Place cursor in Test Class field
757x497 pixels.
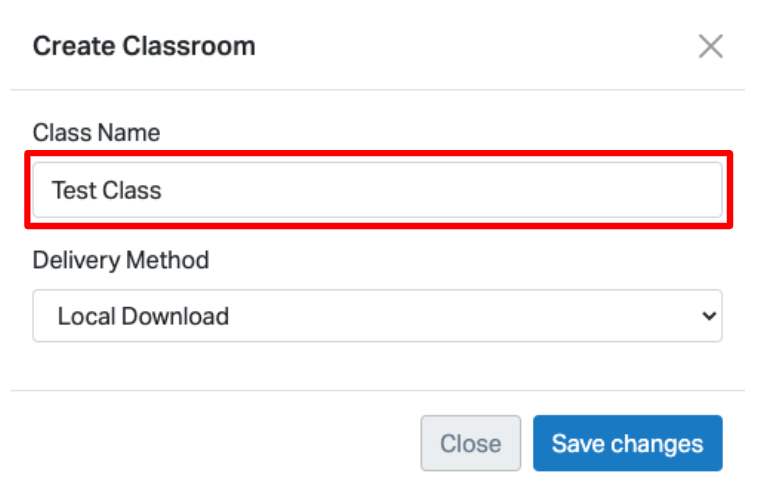click(x=377, y=190)
